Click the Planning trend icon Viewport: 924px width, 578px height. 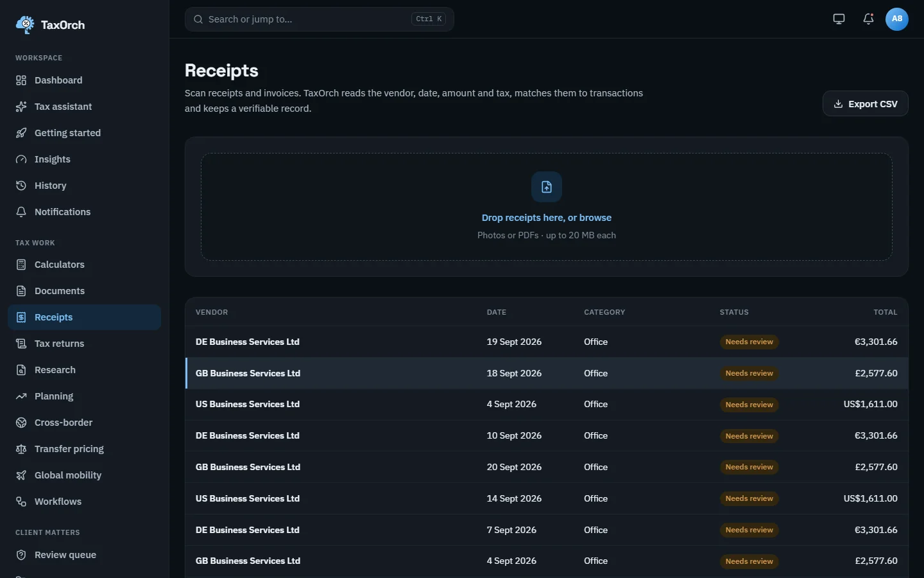[21, 396]
